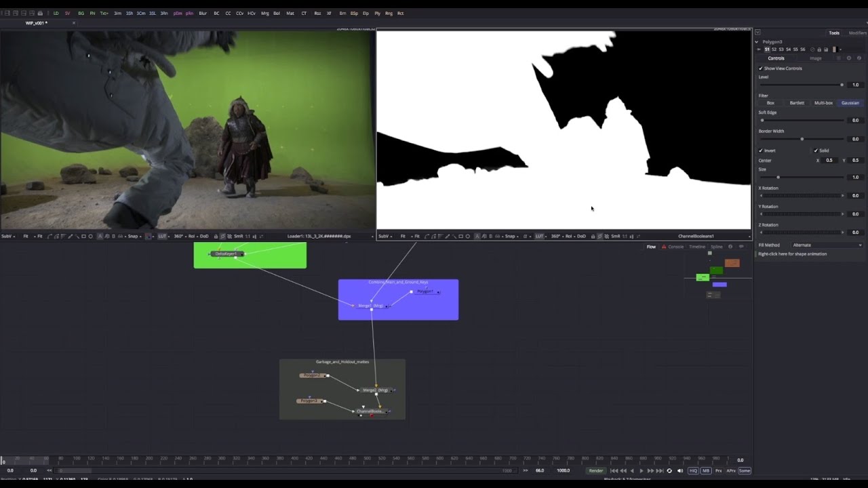Click the lock icon in the Polygon3 header
This screenshot has height=488, width=868.
(x=819, y=49)
